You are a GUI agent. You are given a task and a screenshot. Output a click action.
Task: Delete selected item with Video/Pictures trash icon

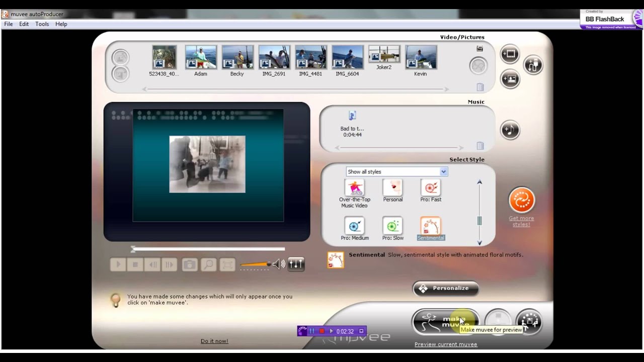(480, 87)
